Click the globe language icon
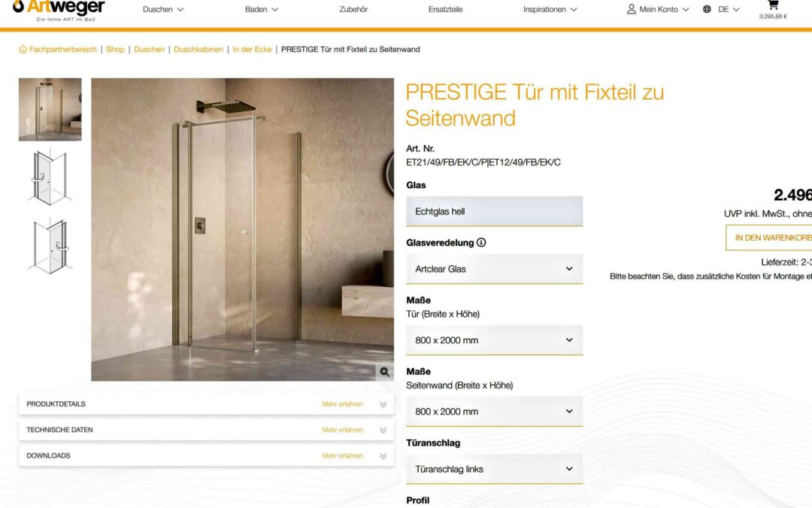This screenshot has height=508, width=812. click(x=707, y=9)
